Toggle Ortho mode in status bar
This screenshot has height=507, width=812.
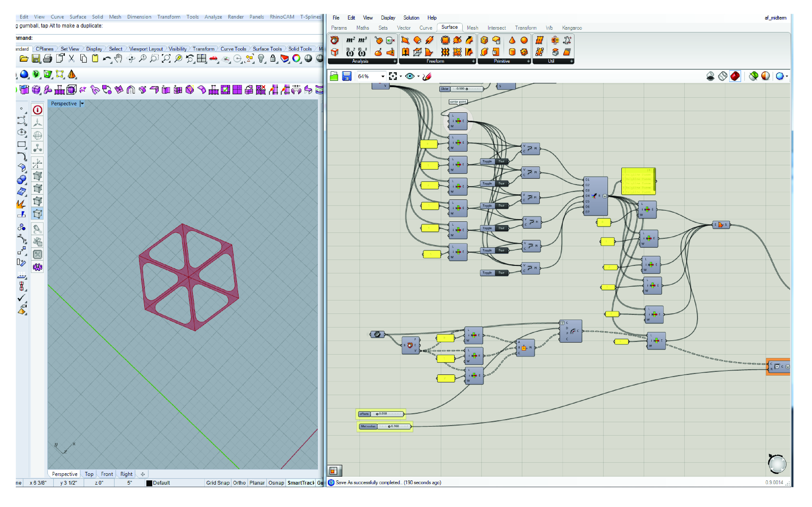pos(239,483)
